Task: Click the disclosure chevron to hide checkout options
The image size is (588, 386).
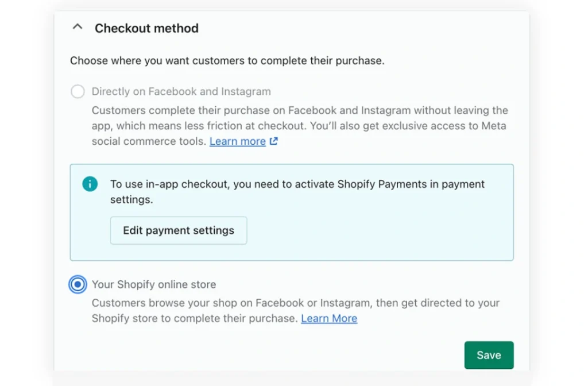Action: pyautogui.click(x=78, y=26)
